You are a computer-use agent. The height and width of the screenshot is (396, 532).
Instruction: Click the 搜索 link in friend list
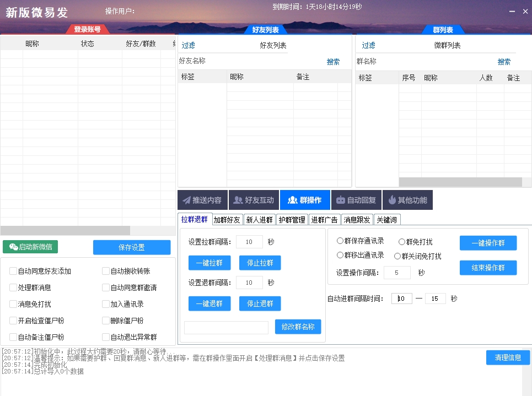point(332,62)
